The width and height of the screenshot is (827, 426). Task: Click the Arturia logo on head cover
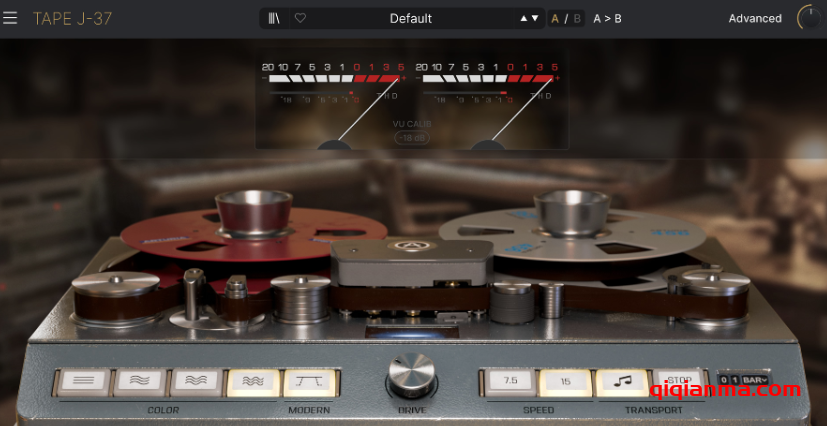(411, 246)
